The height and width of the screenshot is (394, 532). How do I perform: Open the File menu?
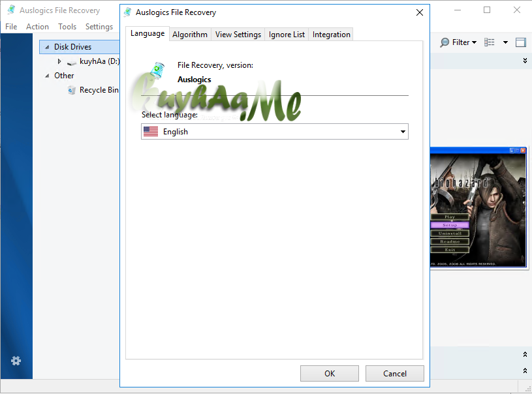coord(11,27)
